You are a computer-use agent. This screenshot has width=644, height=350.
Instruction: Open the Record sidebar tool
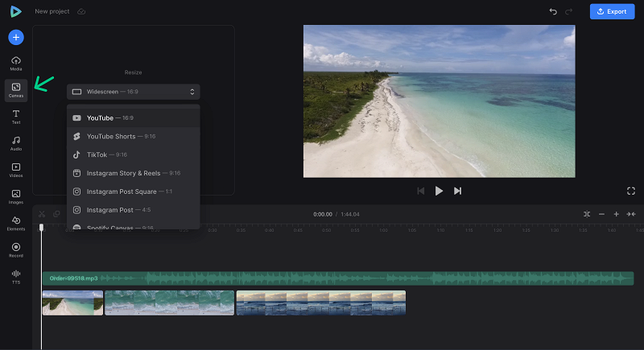coord(16,250)
